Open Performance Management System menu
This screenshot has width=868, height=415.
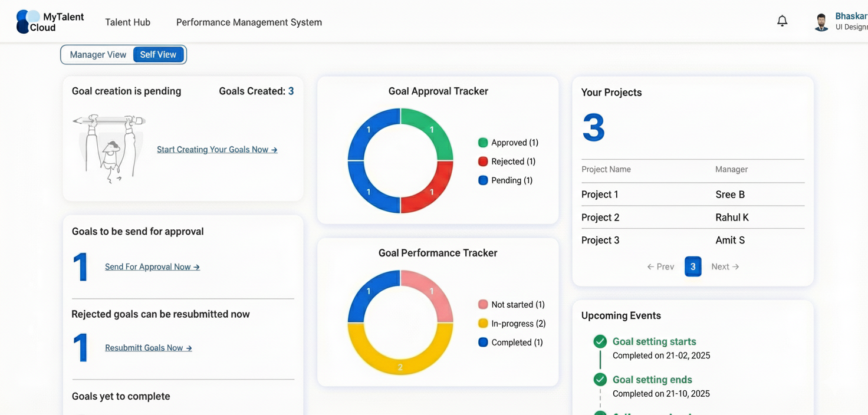tap(249, 22)
